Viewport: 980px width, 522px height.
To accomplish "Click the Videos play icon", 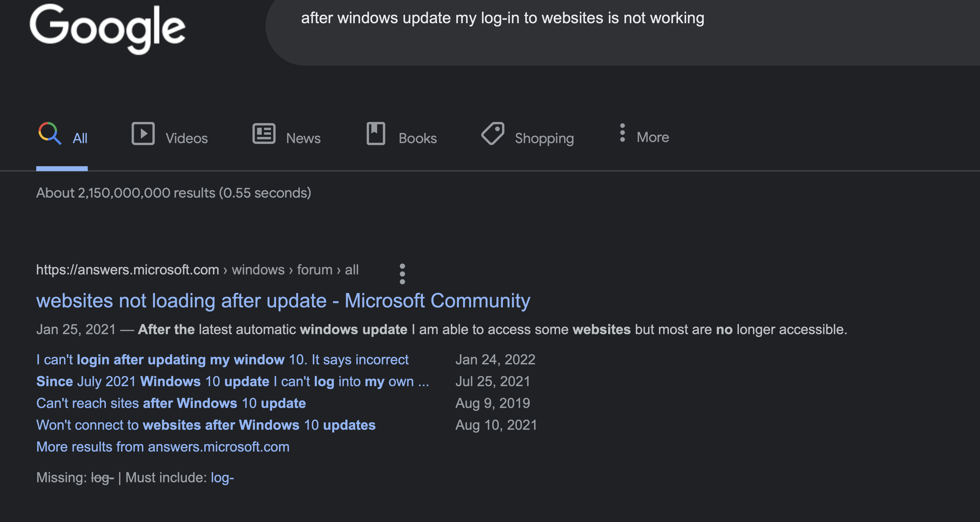I will click(143, 134).
